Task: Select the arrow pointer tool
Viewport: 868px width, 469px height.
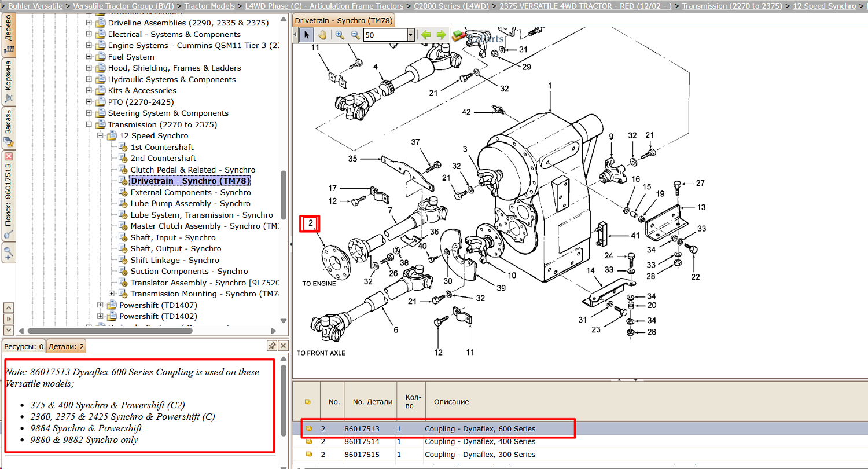Action: click(x=307, y=35)
